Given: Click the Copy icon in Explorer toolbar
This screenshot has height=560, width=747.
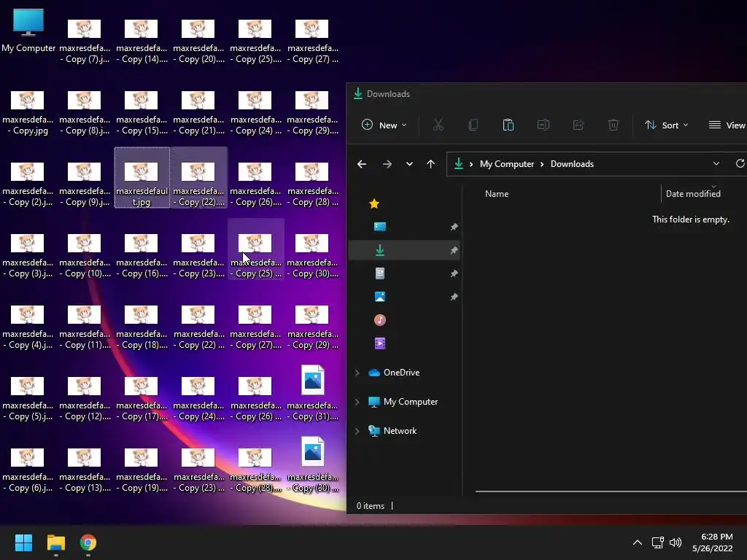Looking at the screenshot, I should coord(473,125).
